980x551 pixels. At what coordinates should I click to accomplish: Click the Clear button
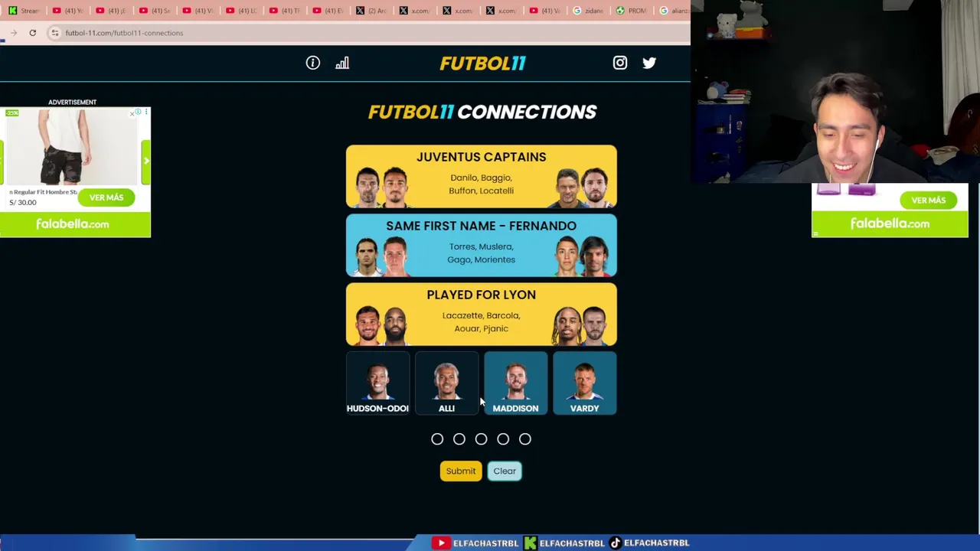[x=505, y=471]
